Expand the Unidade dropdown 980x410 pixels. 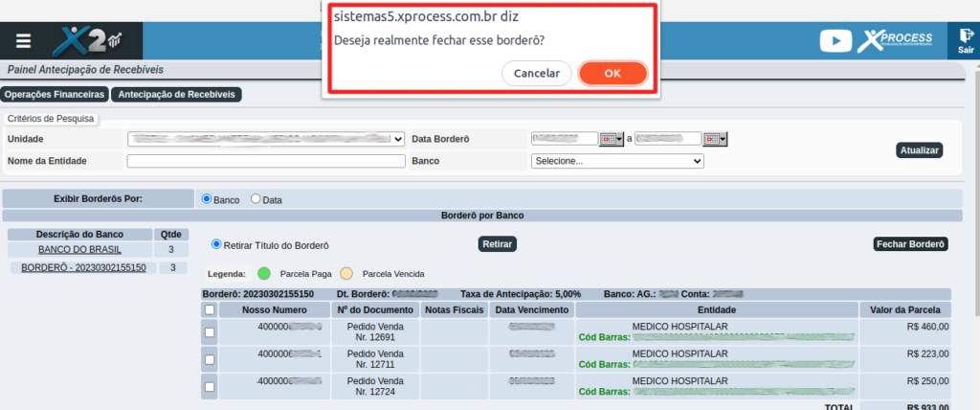[x=266, y=139]
